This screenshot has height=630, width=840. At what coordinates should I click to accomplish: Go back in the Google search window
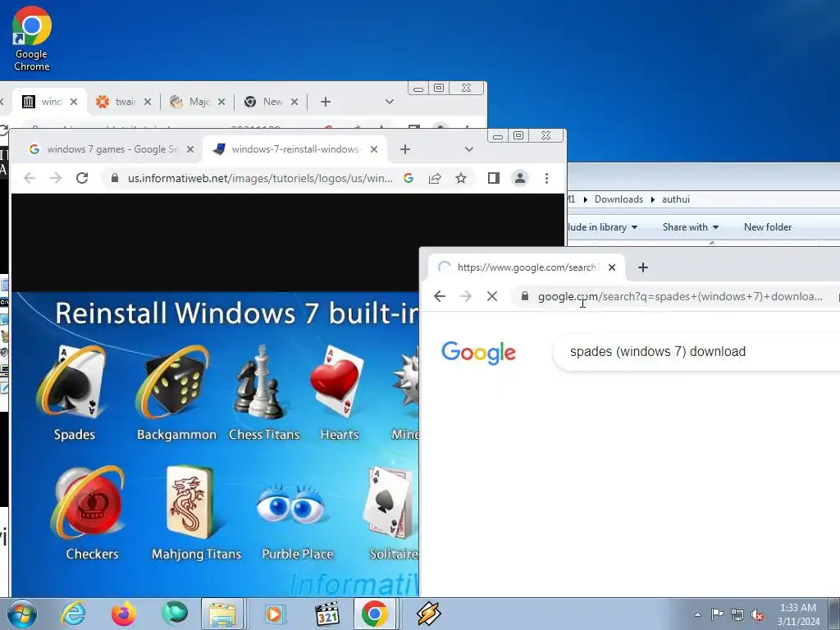click(440, 296)
